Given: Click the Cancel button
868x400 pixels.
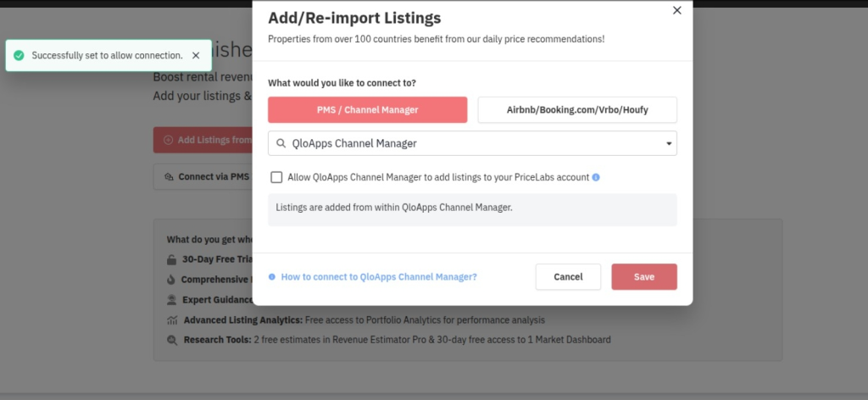Looking at the screenshot, I should tap(568, 277).
